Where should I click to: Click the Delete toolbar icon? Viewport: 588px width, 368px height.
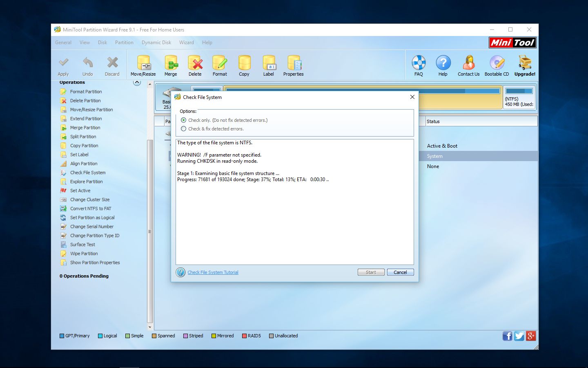coord(195,63)
